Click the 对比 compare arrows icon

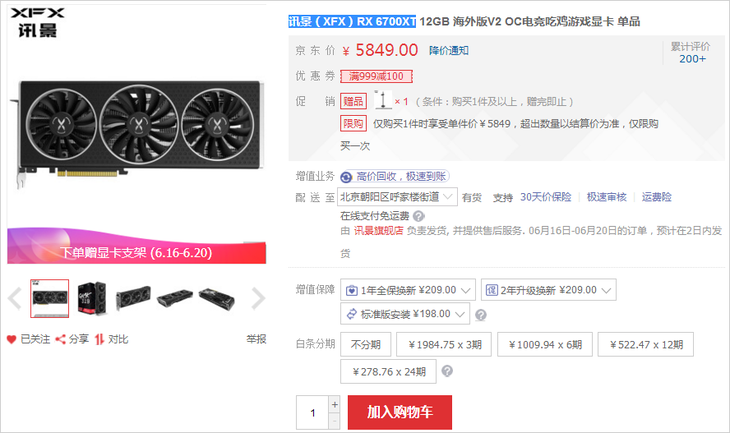[x=100, y=339]
